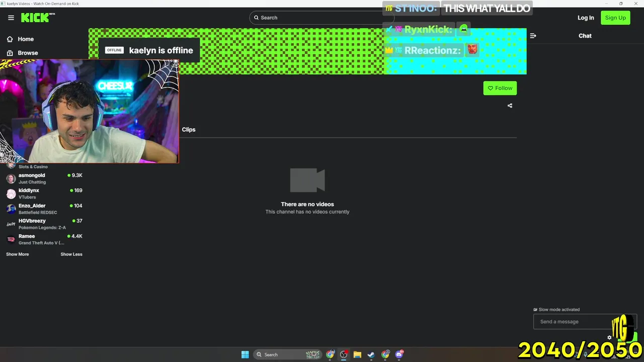This screenshot has width=644, height=362.
Task: Open Discord from the taskbar
Action: 399,354
